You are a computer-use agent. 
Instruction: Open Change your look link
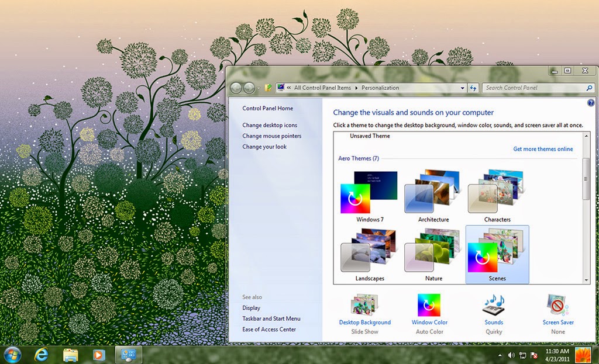click(264, 147)
